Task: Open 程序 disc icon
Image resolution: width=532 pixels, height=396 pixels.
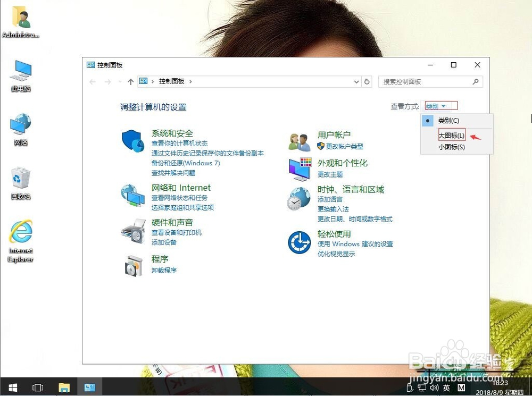Action: 133,264
